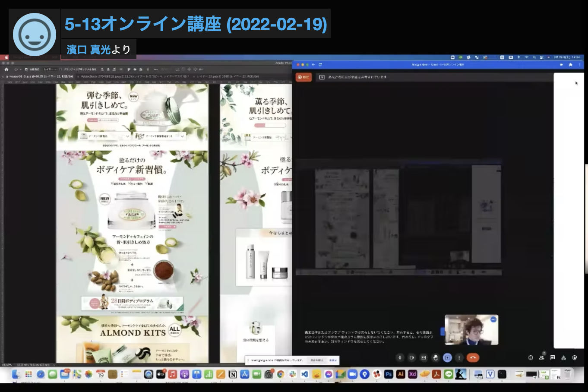The height and width of the screenshot is (392, 588).
Task: Open Google Chrome from the Dock
Action: (x=281, y=374)
